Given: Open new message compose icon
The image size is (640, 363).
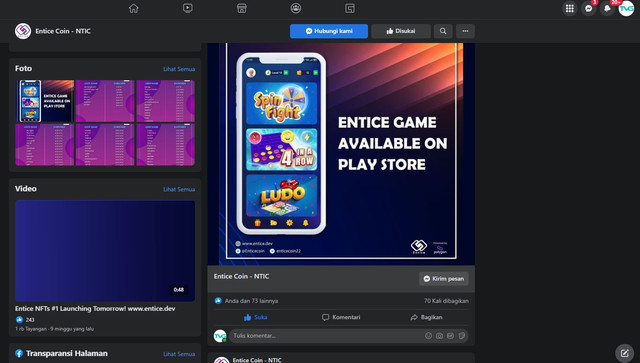Looking at the screenshot, I should click(624, 353).
